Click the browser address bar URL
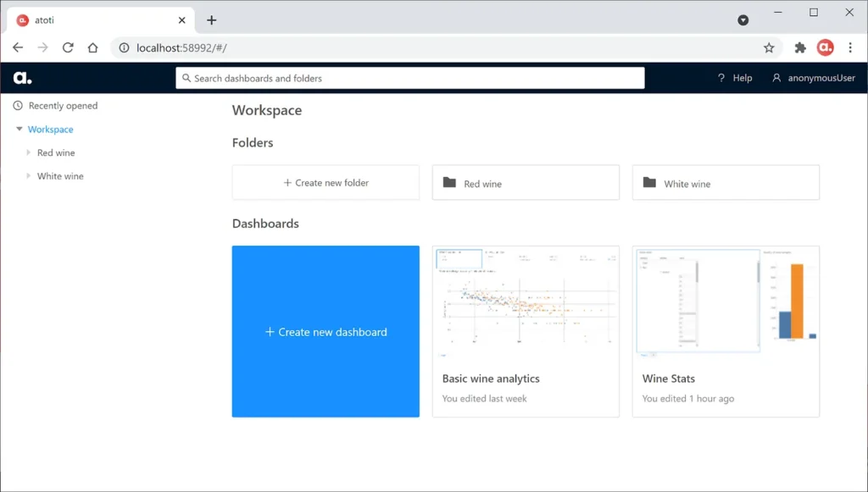 [x=181, y=47]
